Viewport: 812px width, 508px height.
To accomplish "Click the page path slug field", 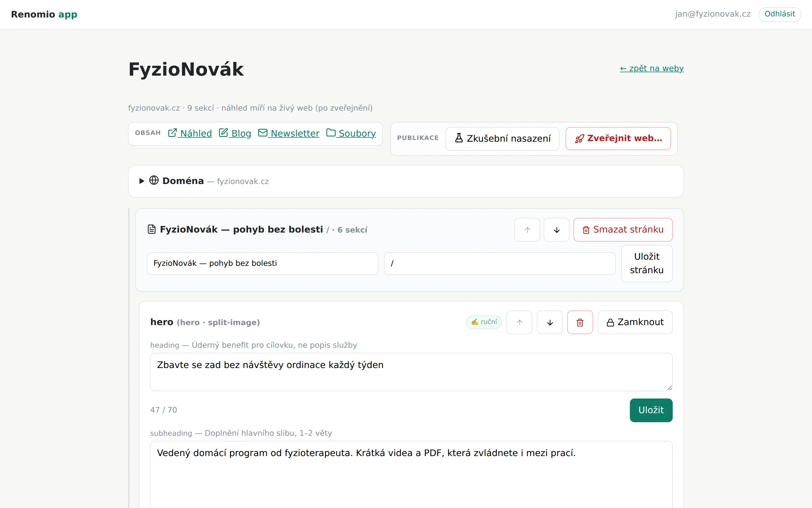I will click(500, 263).
